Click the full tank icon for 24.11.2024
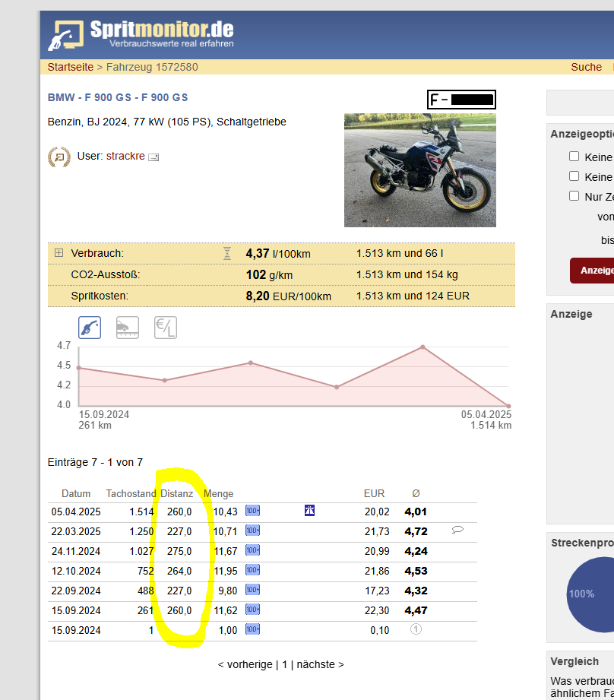The height and width of the screenshot is (700, 614). coord(252,551)
